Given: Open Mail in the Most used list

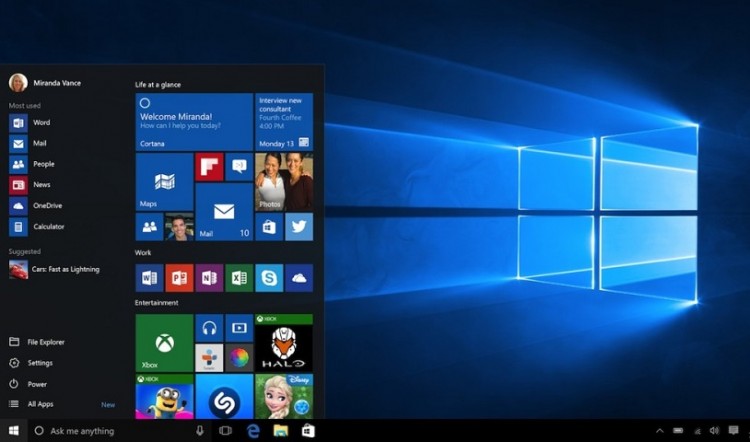Looking at the screenshot, I should point(28,143).
